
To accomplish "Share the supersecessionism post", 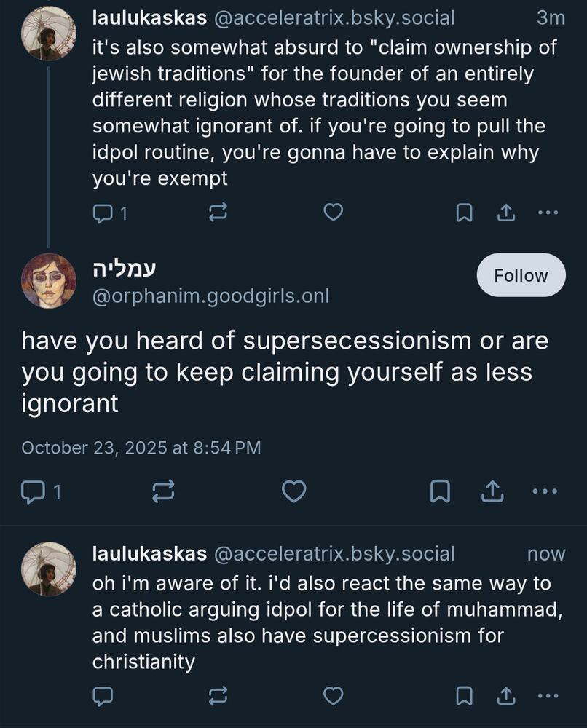I will coord(492,492).
